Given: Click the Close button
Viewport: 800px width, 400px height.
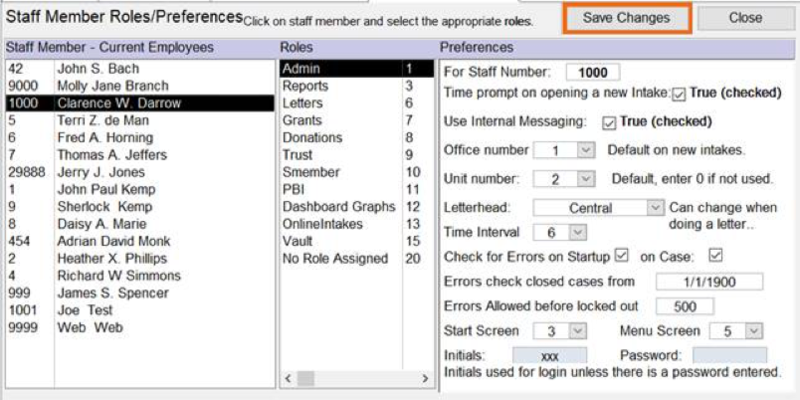Looking at the screenshot, I should point(745,18).
